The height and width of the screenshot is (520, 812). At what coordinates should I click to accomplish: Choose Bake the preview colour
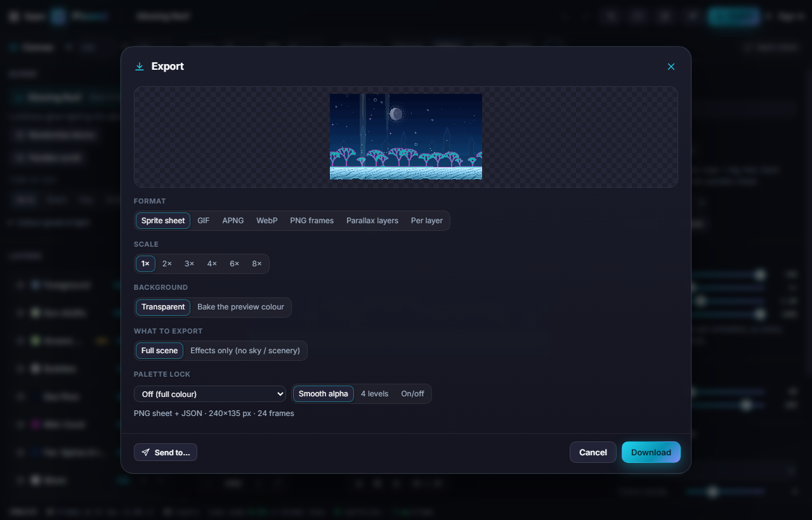click(241, 307)
